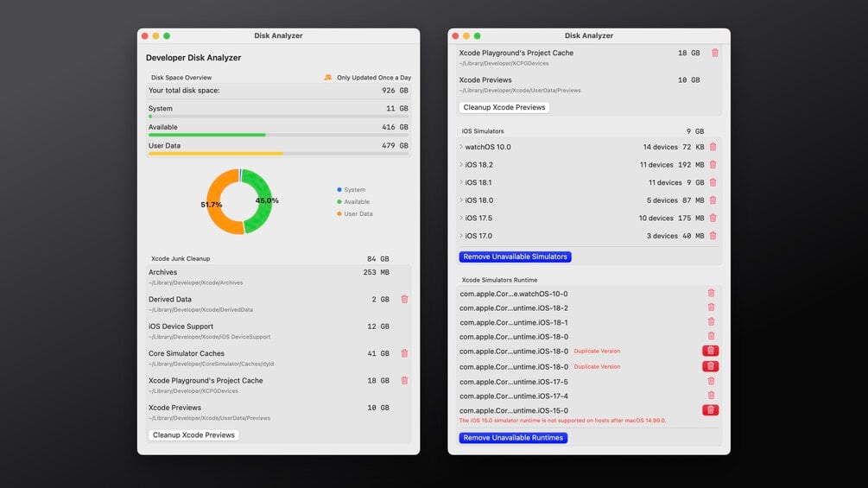Viewport: 868px width, 488px height.
Task: Delete iOS 18.2 simulators
Action: point(713,165)
